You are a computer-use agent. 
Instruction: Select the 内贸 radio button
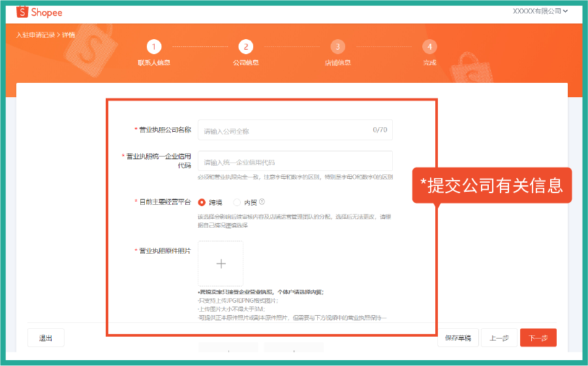(237, 202)
